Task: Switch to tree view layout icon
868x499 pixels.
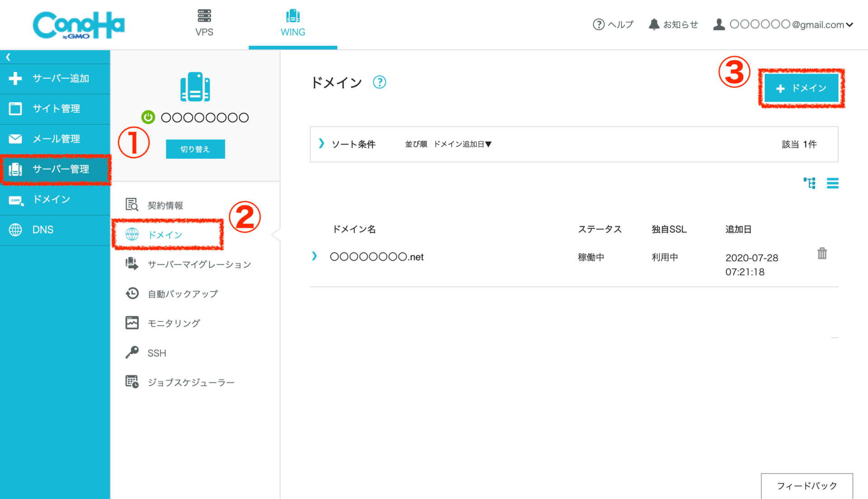Action: click(809, 183)
